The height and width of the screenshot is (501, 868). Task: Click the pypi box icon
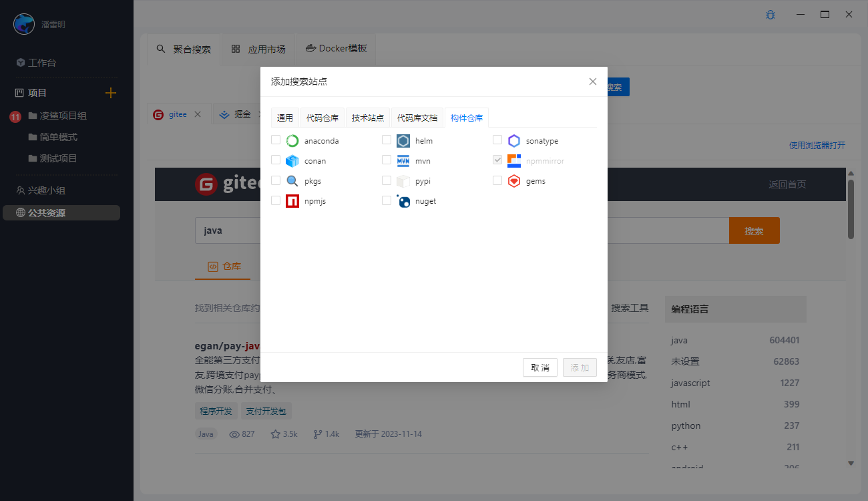[403, 181]
